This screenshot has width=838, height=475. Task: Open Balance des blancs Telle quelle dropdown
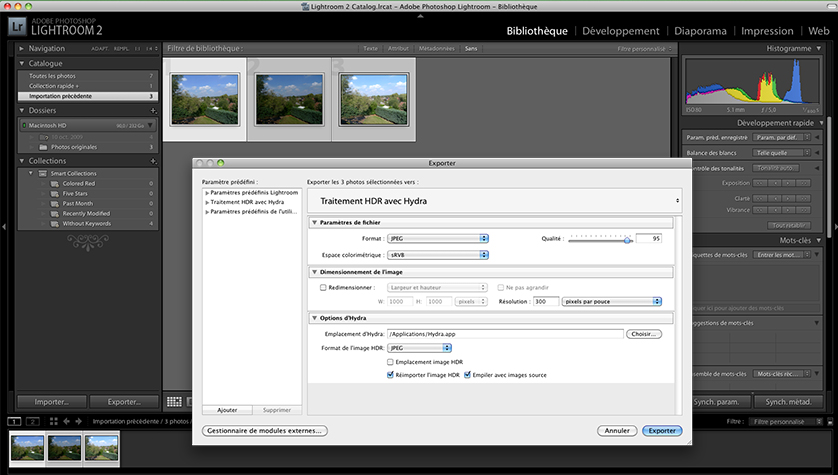coord(781,153)
